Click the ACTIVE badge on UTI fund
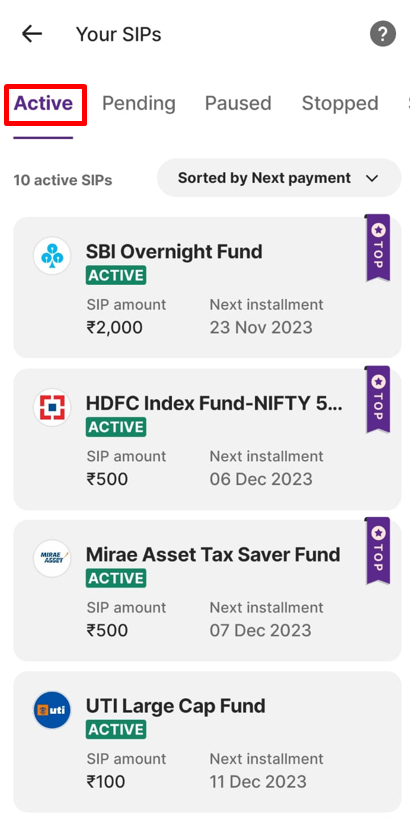 pos(116,730)
